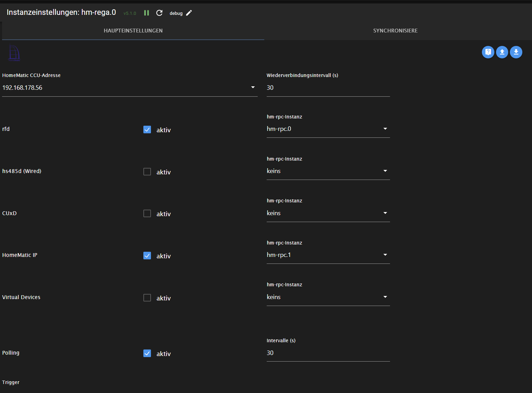
Task: Pause the hm-rega.0 instance
Action: click(x=146, y=13)
